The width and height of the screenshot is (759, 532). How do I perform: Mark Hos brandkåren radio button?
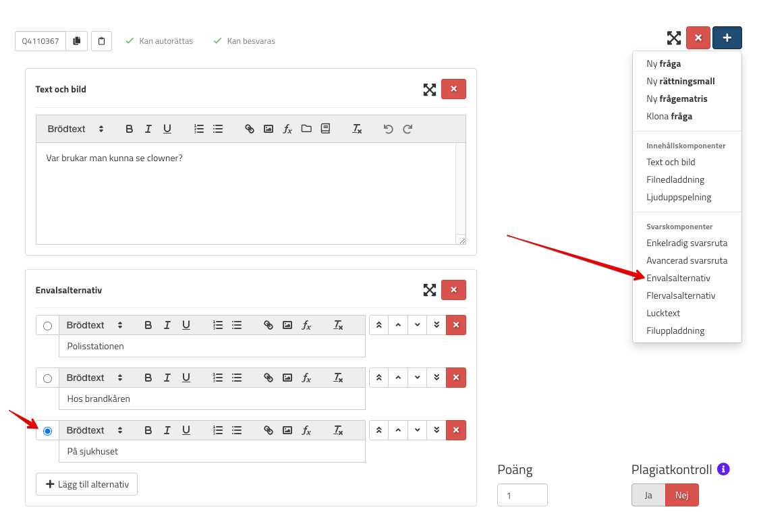coord(47,378)
